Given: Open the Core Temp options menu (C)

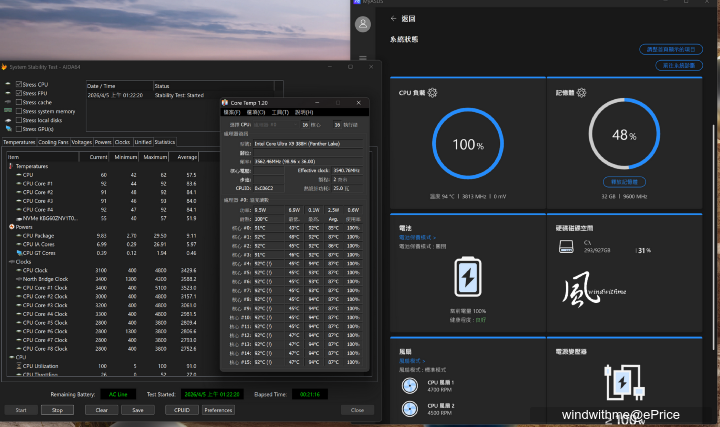Looking at the screenshot, I should (256, 112).
